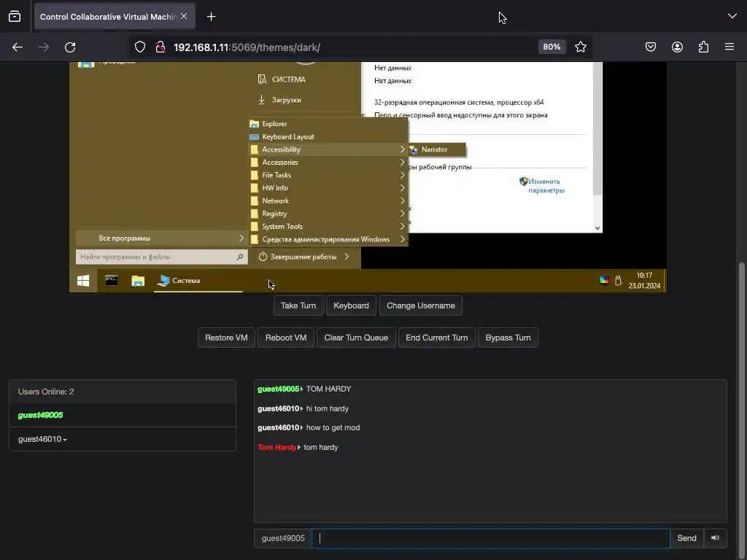Image resolution: width=747 pixels, height=560 pixels.
Task: Bookmark this page with the star icon
Action: pyautogui.click(x=580, y=47)
